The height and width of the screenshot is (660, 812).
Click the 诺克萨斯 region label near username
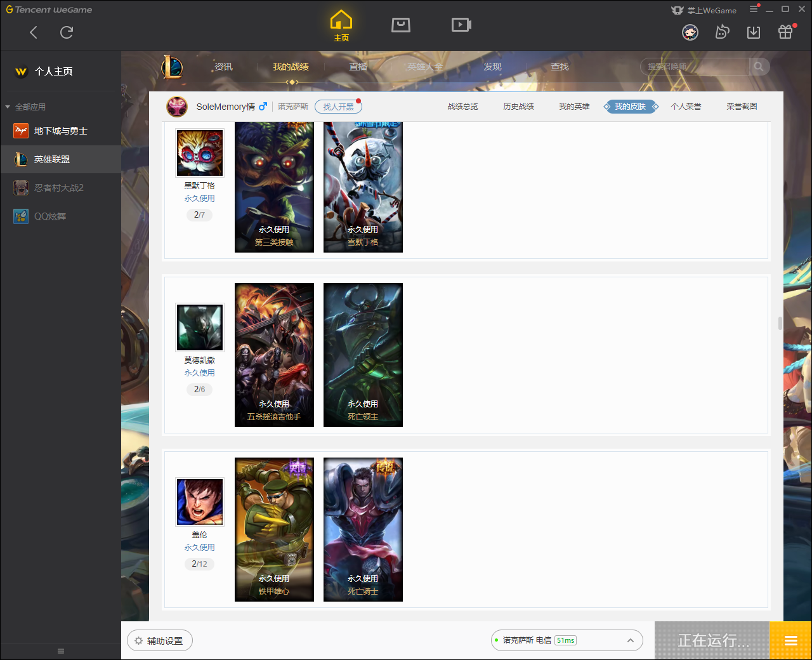(x=293, y=107)
